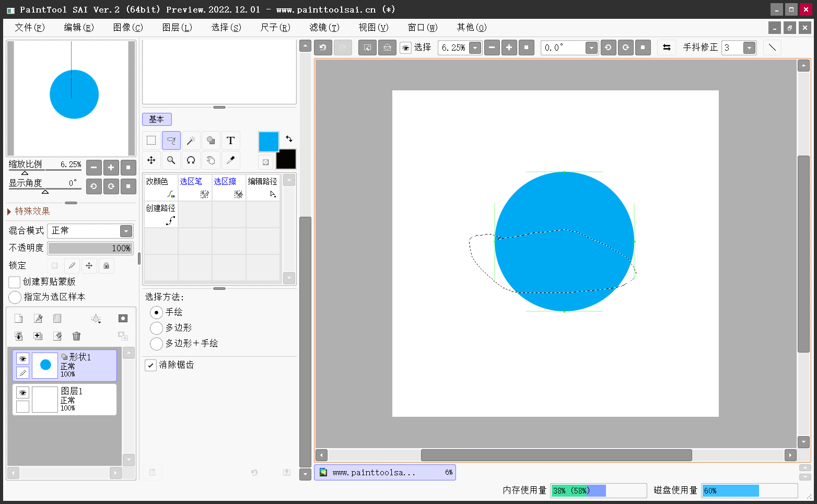
Task: Undo with the toolbar undo arrow
Action: pyautogui.click(x=323, y=48)
